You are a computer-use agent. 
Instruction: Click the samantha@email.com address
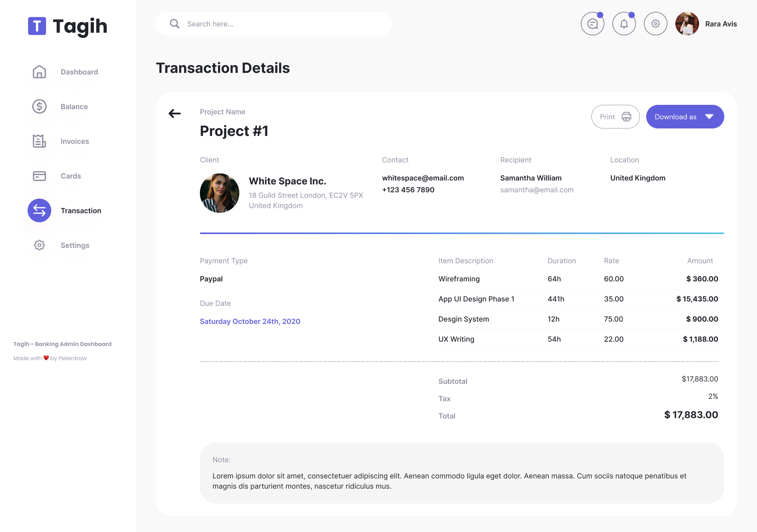[x=537, y=190]
